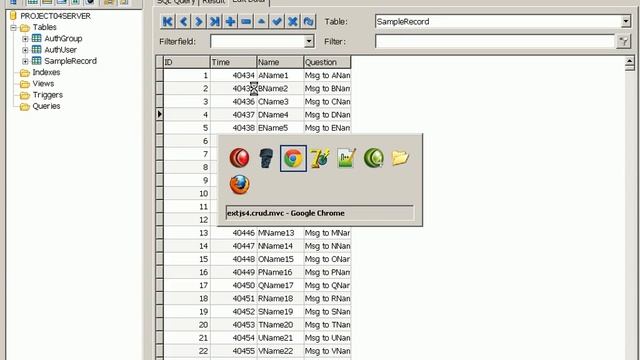Cancel edit with X navigator button

point(293,21)
